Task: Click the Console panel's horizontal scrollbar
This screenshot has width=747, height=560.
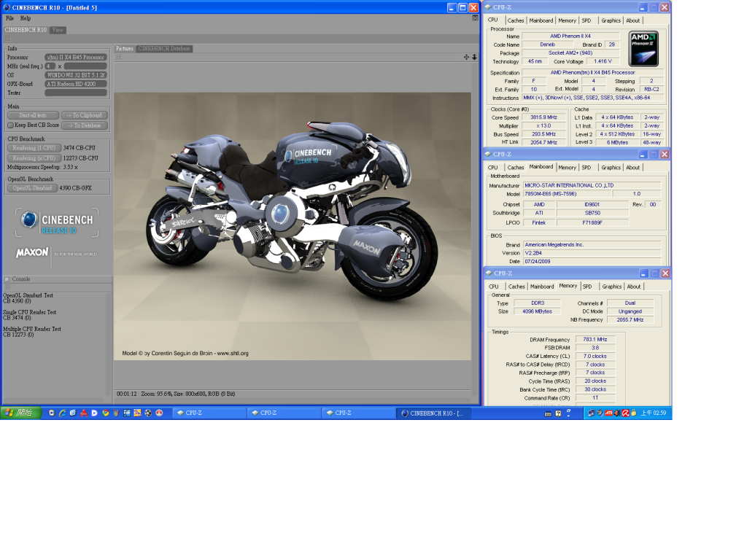Action: (x=53, y=401)
